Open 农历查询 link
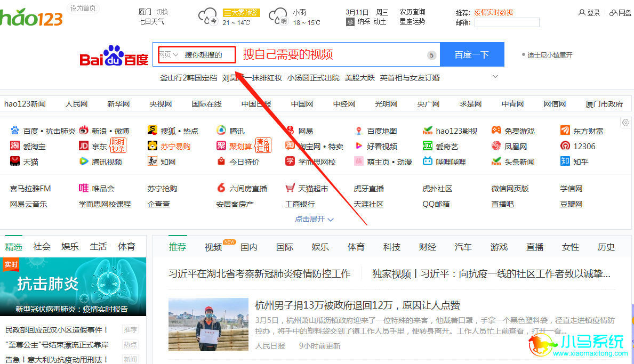634x364 pixels. 412,12
